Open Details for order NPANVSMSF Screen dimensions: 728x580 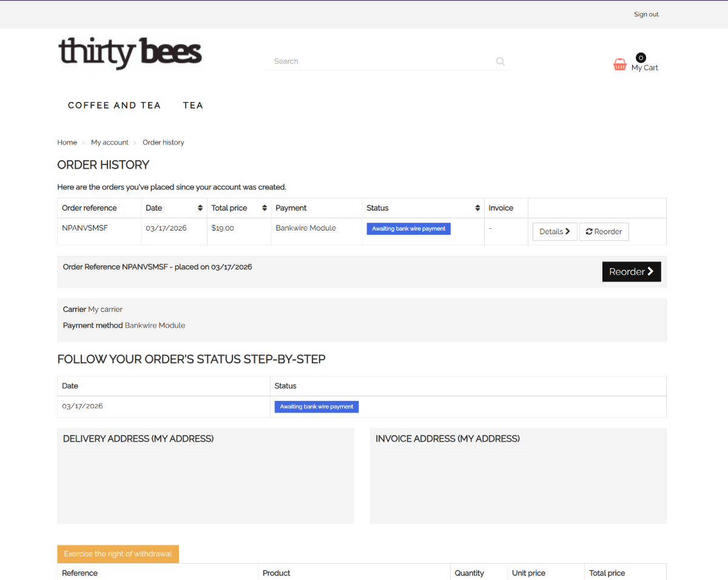tap(554, 232)
